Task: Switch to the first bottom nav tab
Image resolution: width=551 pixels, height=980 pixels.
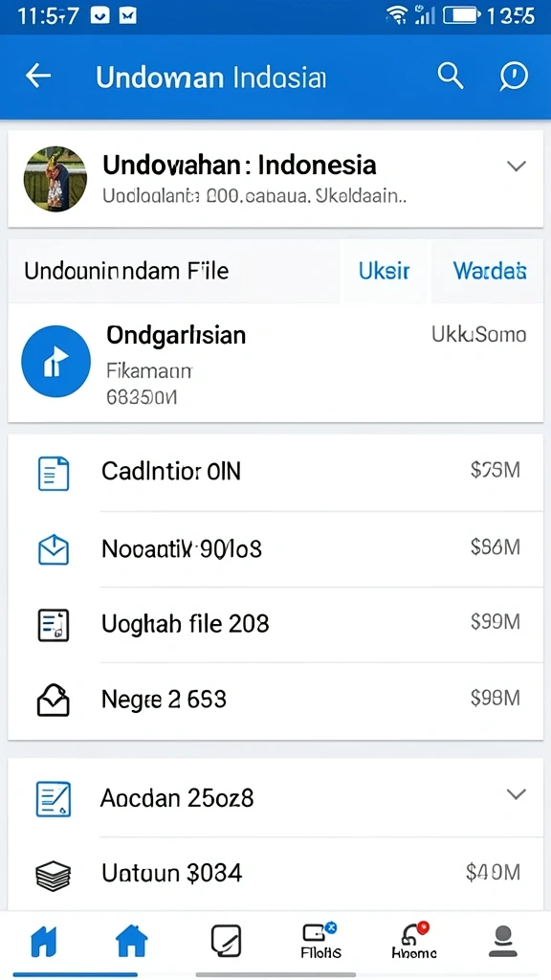Action: tap(44, 943)
